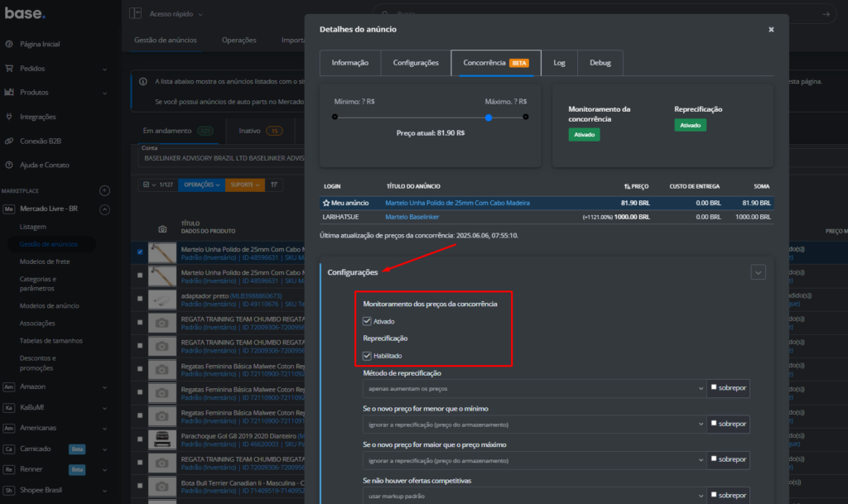The image size is (848, 504).
Task: Click the star icon beside Meu anúncio
Action: (x=326, y=203)
